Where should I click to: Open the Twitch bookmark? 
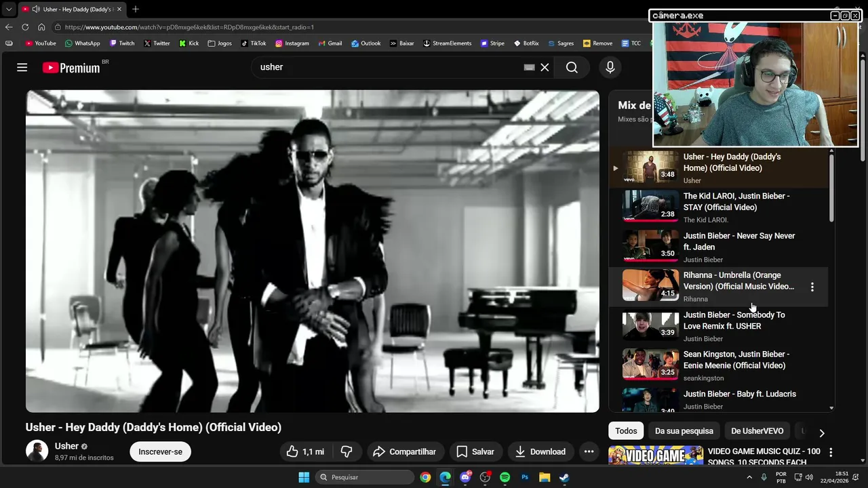(121, 43)
